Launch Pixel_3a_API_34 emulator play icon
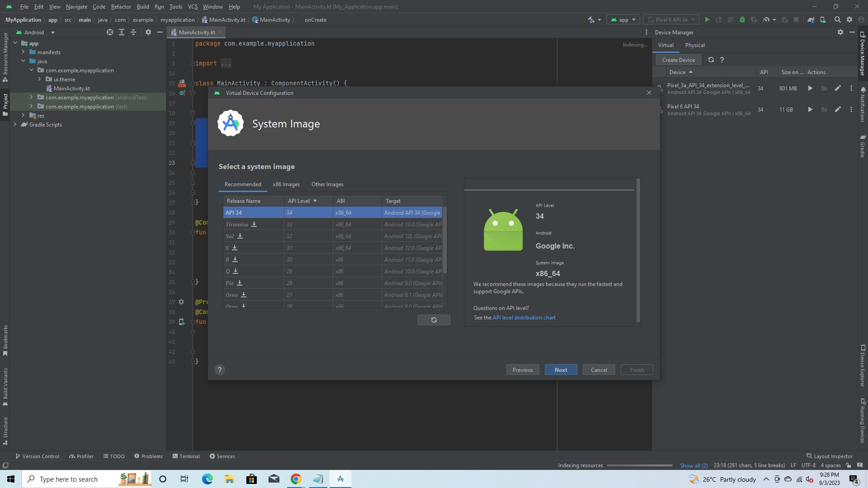This screenshot has width=868, height=488. pyautogui.click(x=810, y=89)
